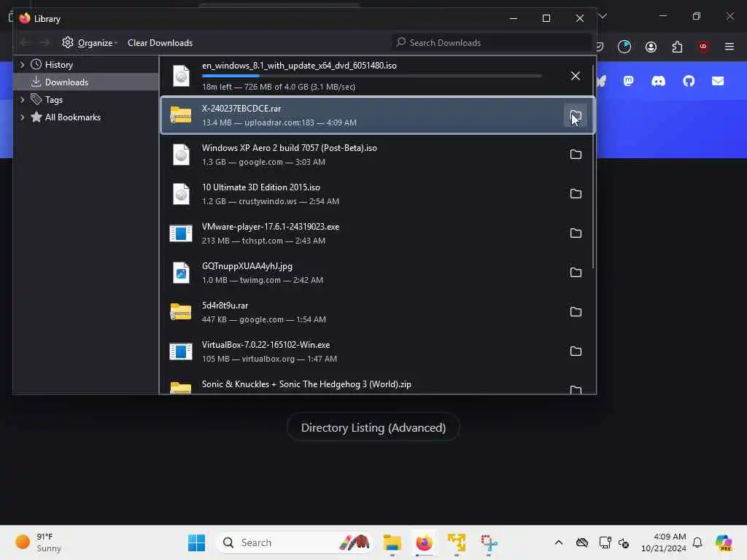
Task: Select 10 Ultimate 3D Edition 2015.iso entry
Action: coord(377,194)
